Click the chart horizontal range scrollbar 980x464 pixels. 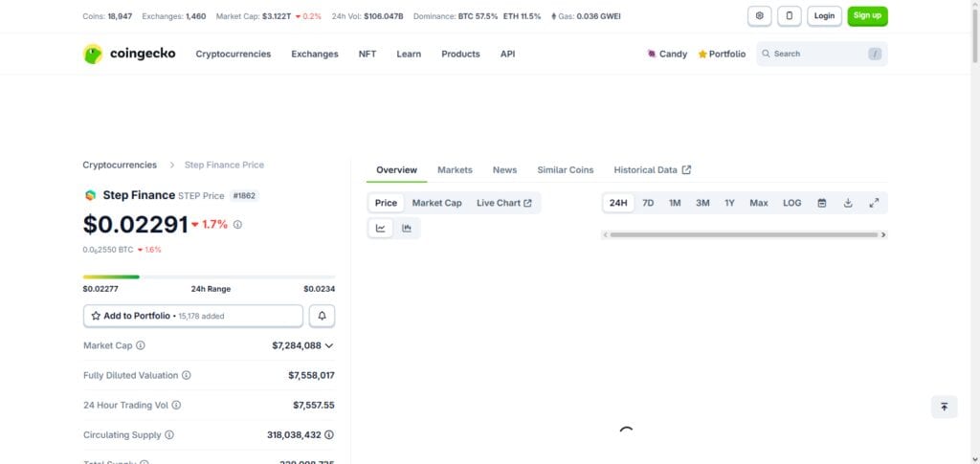pos(744,234)
